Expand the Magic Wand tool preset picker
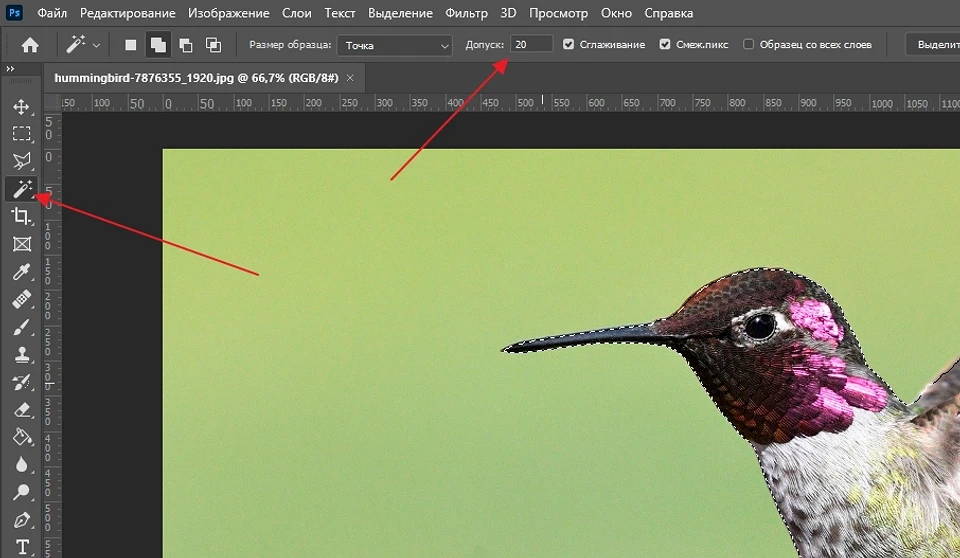Image resolution: width=960 pixels, height=558 pixels. [96, 45]
